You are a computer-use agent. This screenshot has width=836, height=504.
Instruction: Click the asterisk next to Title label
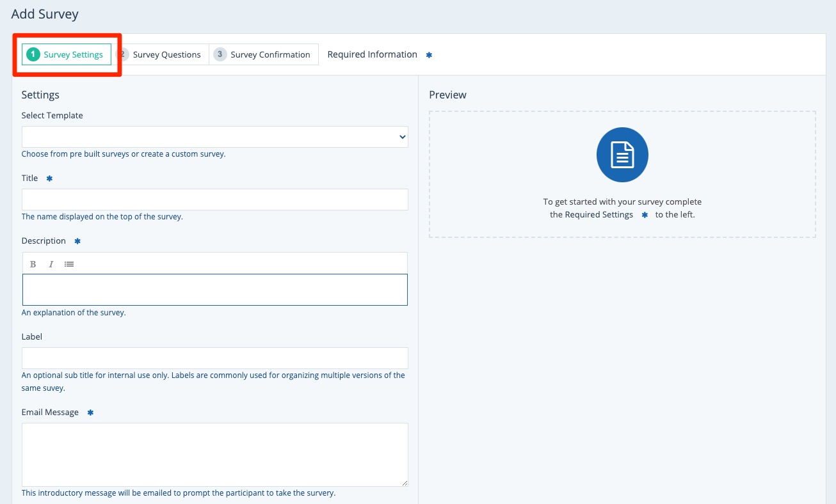coord(49,178)
